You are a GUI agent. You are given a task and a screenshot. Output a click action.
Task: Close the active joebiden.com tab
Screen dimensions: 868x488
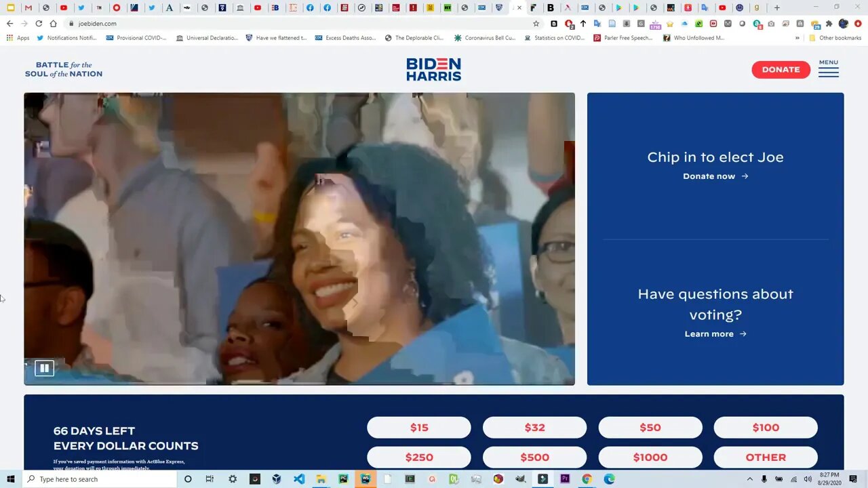coord(519,8)
